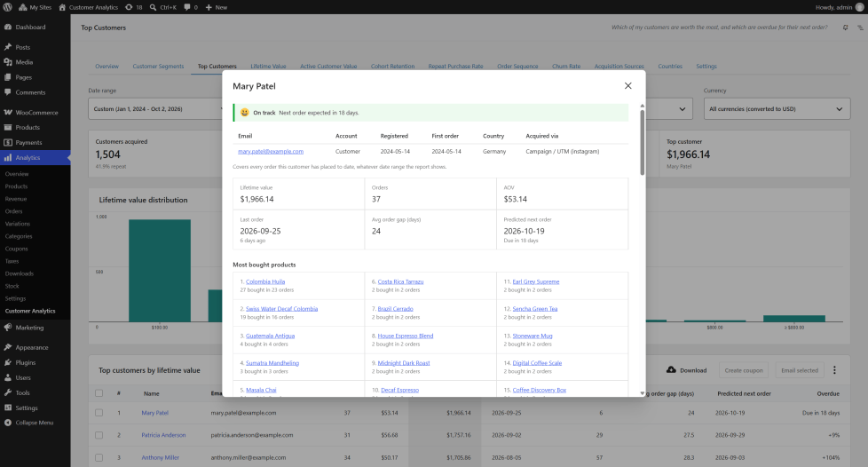This screenshot has width=868, height=467.
Task: Click the updates icon showing 18
Action: (129, 7)
